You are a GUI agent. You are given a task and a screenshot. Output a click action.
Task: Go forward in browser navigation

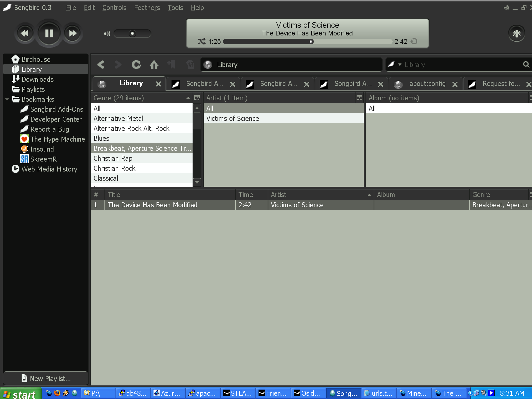tap(118, 65)
